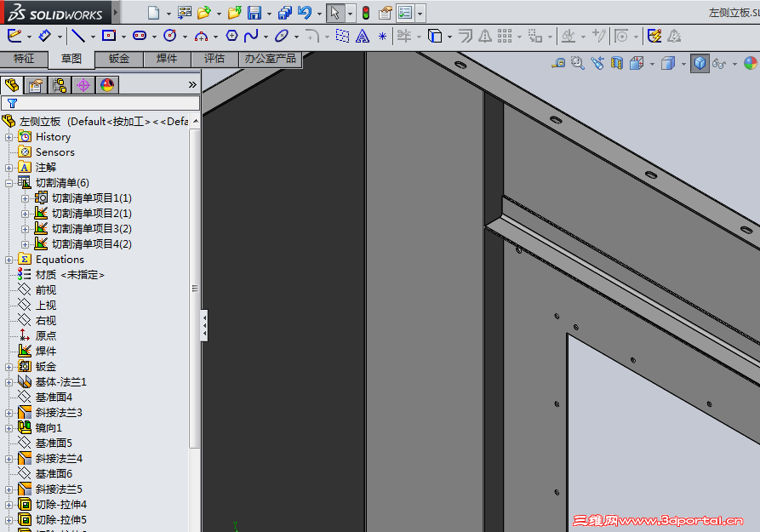
Task: Select the Smart Dimension tool
Action: point(44,36)
